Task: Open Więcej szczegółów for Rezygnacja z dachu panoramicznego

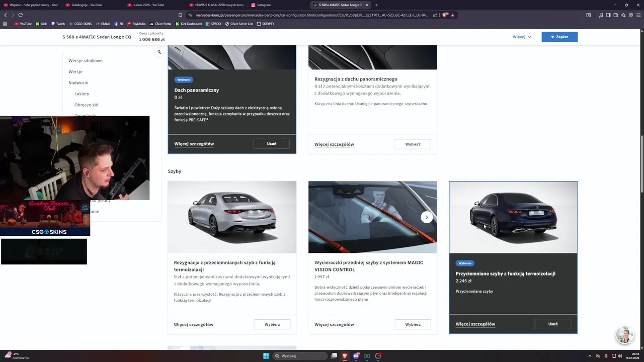Action: pyautogui.click(x=334, y=144)
